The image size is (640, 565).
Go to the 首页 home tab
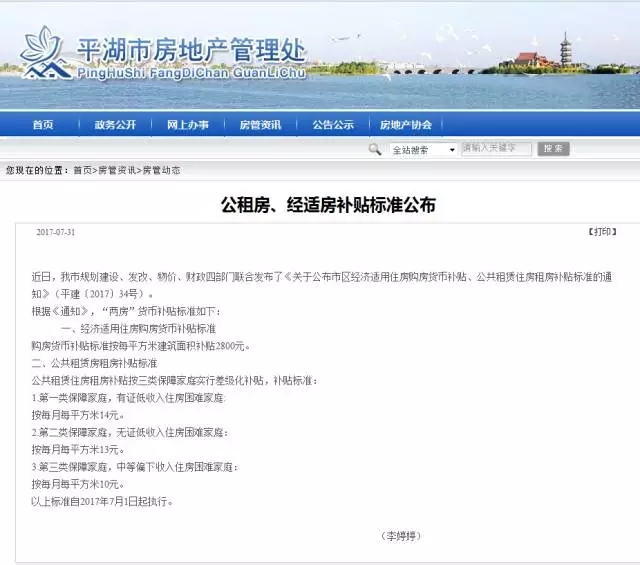[x=42, y=125]
